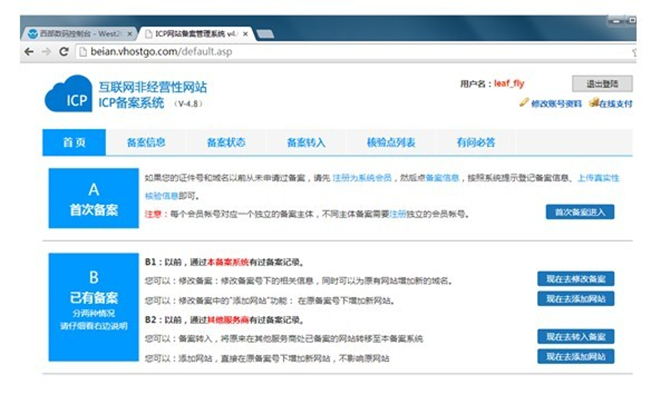Open a new browser tab

265,34
